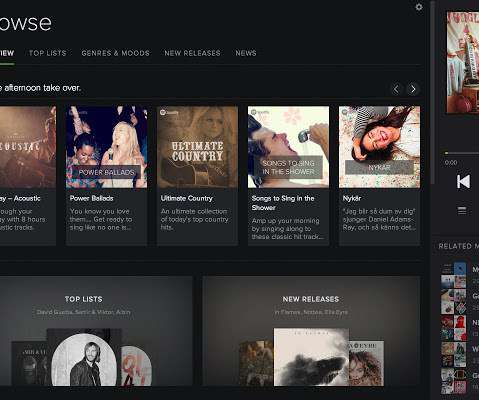Click the 'David Guetta, Sanfic & Viktor' subtitle
This screenshot has width=479, height=400.
[x=83, y=312]
